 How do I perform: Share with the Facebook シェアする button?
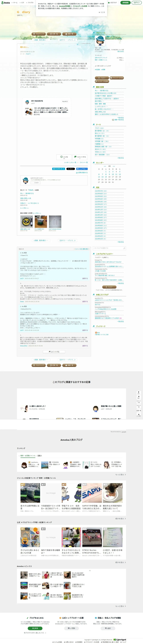click(82, 169)
